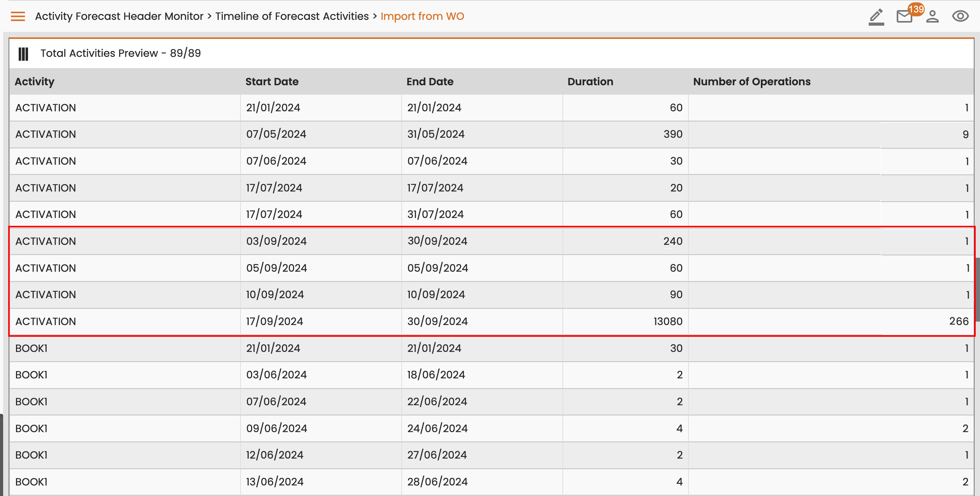Click start date 03/09/2024 cell
The height and width of the screenshot is (496, 980).
pyautogui.click(x=321, y=241)
